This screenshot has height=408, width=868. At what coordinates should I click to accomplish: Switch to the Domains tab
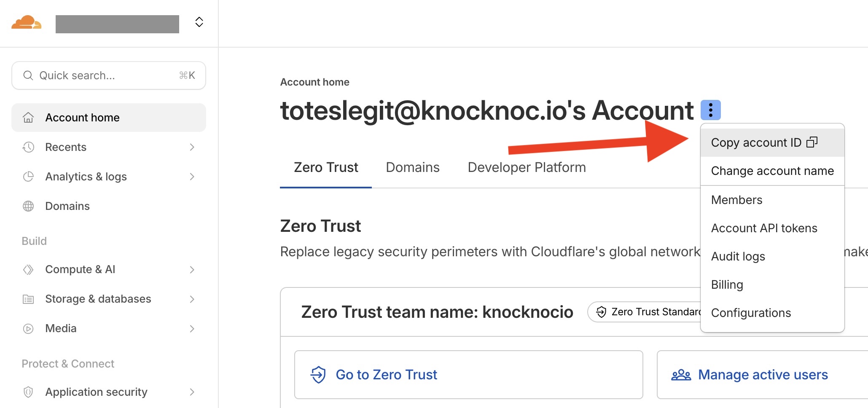412,167
